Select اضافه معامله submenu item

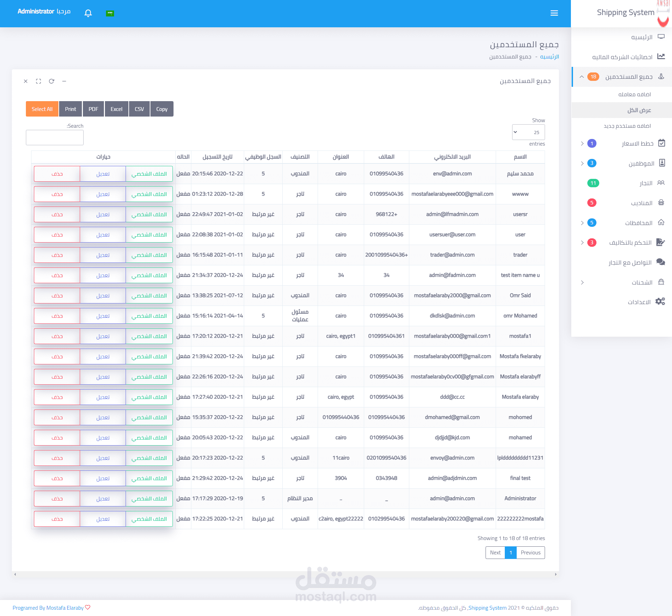coord(634,94)
